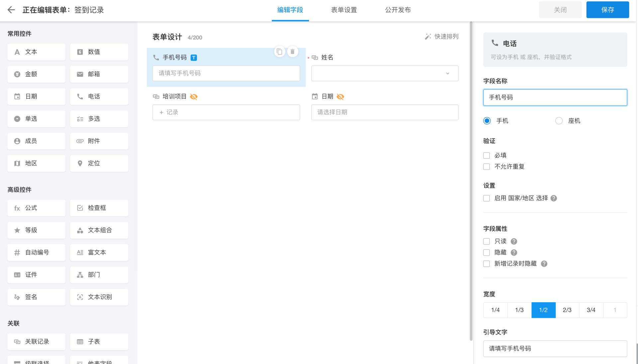Click help icon next to 新增记录时隐藏
The height and width of the screenshot is (364, 638).
(544, 264)
